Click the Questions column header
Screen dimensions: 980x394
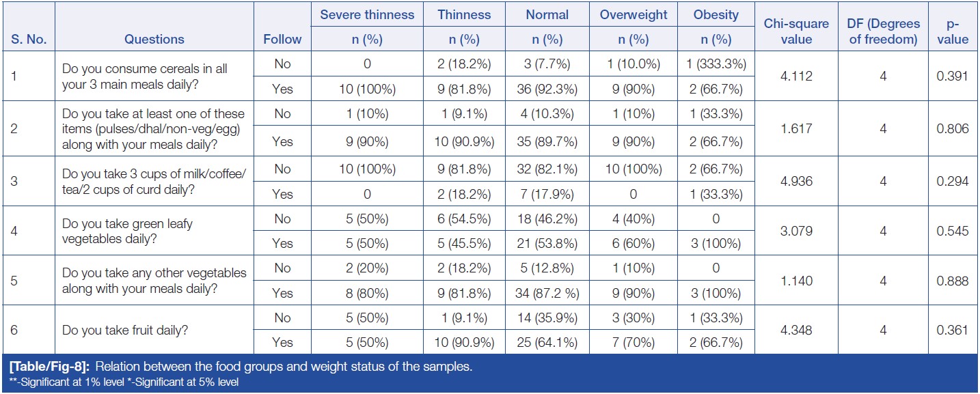[154, 40]
